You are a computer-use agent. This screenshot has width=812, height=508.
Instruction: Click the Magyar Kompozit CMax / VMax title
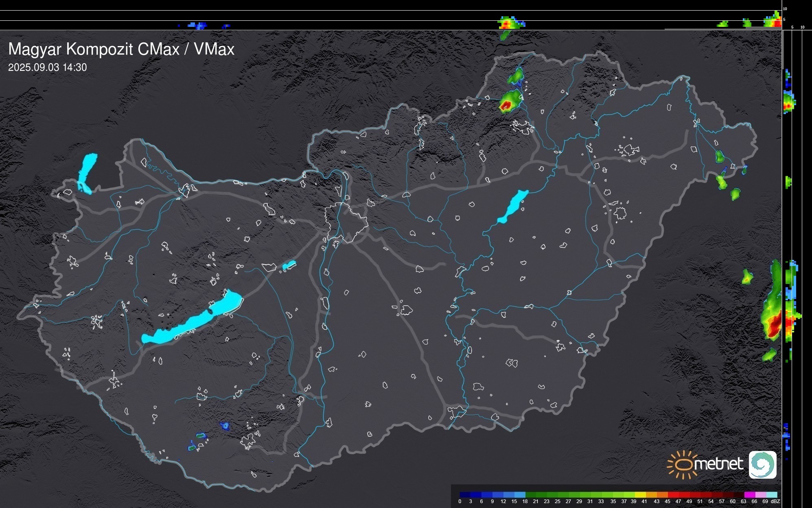point(121,49)
